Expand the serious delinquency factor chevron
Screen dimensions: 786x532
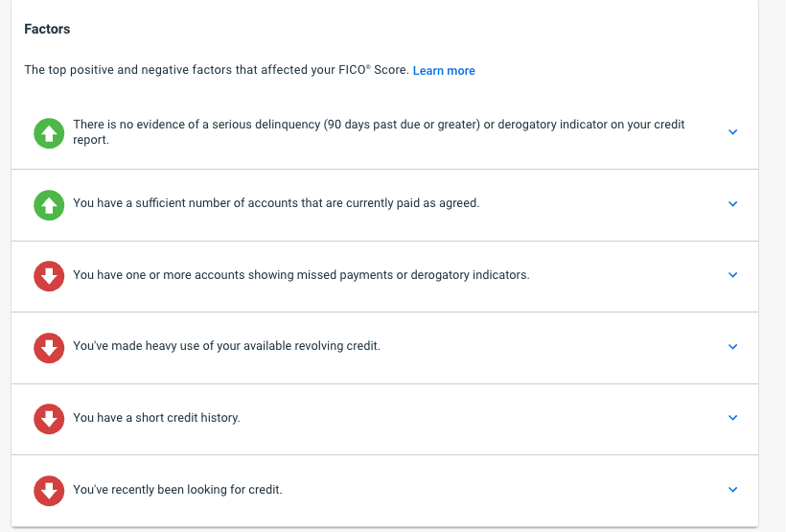coord(733,132)
